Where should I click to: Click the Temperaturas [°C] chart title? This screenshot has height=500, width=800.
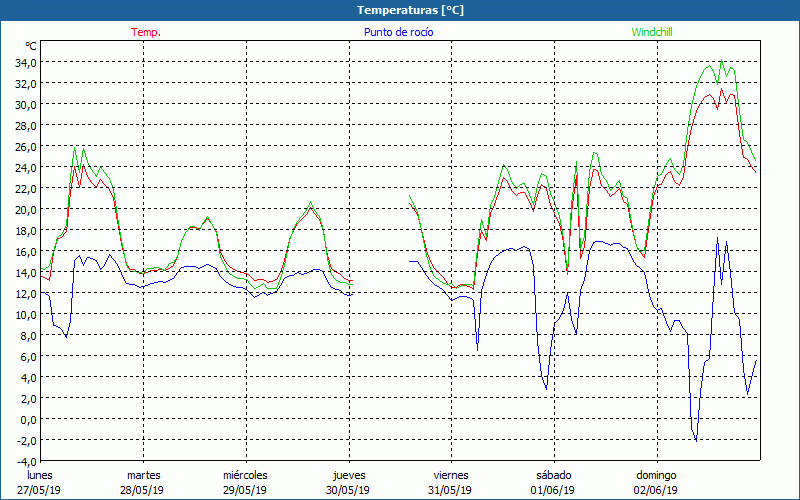(410, 10)
